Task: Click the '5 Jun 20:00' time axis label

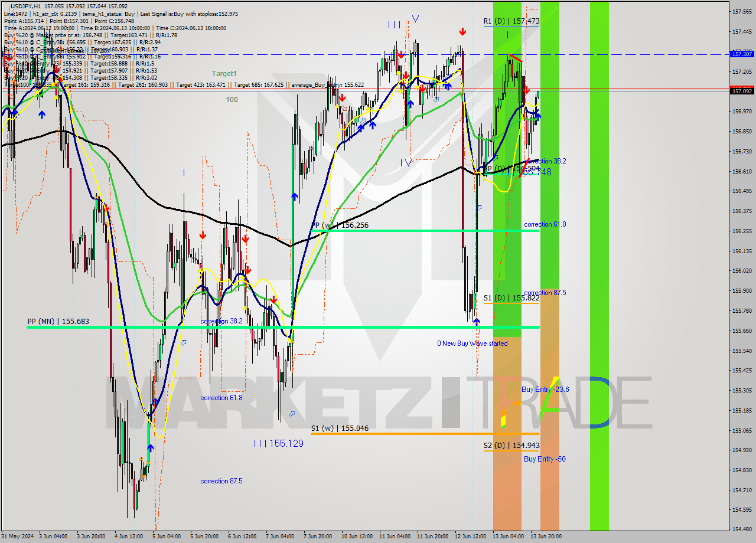Action: [204, 537]
